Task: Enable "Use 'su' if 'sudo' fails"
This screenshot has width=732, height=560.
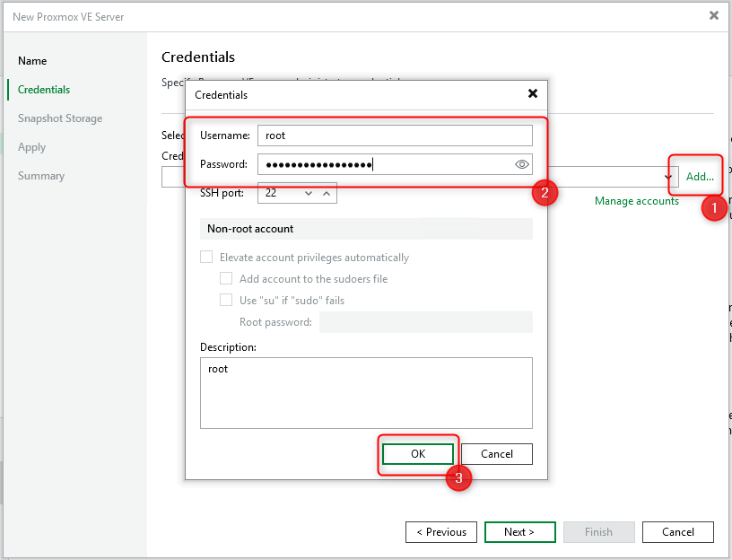Action: [226, 299]
